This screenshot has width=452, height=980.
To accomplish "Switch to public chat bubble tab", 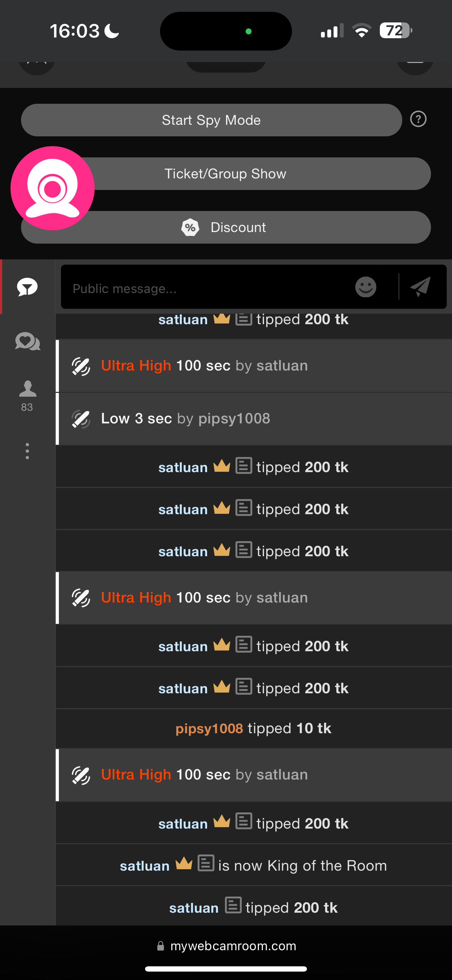I will click(x=27, y=287).
